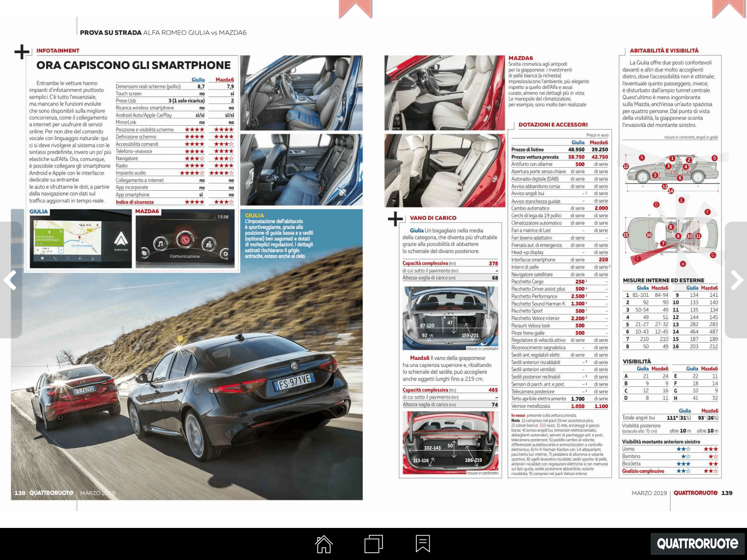Select the 'Dimensioni reali schermo (pollici)' row
The width and height of the screenshot is (747, 560).
click(175, 87)
